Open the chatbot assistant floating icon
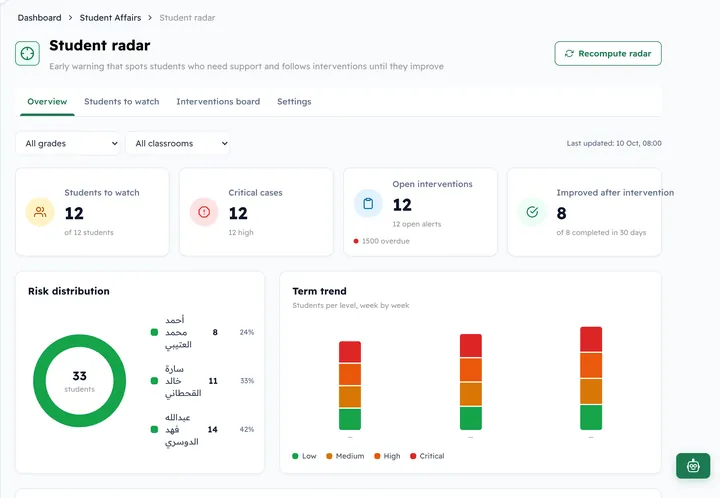 [x=693, y=466]
